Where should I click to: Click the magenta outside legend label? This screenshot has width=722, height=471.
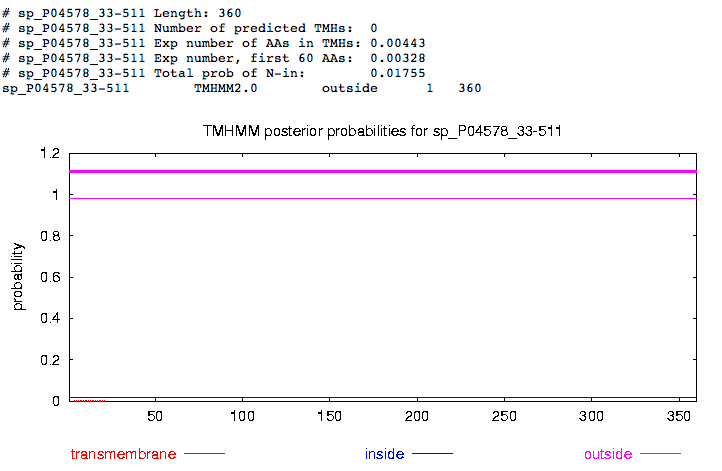(608, 454)
